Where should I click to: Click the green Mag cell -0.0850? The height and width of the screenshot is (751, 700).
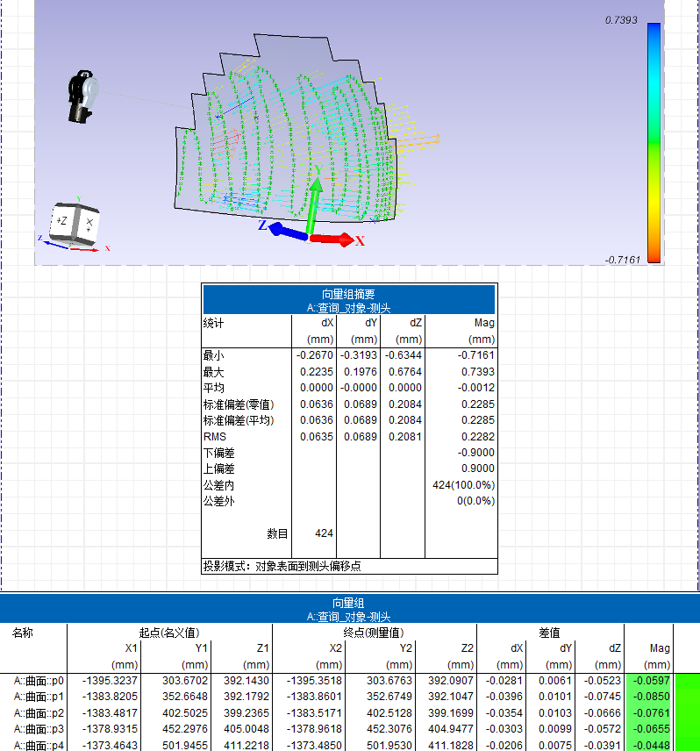point(651,696)
